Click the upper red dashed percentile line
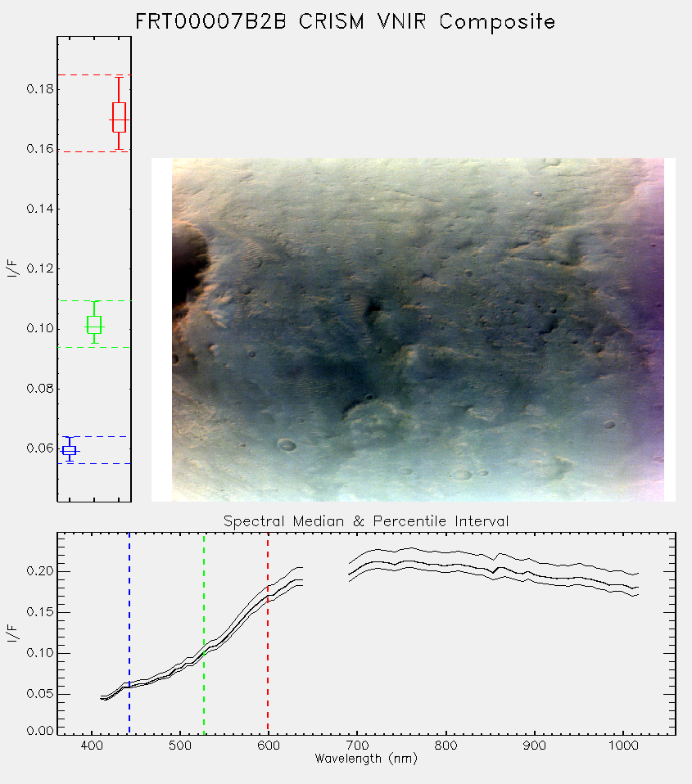692x784 pixels. (94, 75)
